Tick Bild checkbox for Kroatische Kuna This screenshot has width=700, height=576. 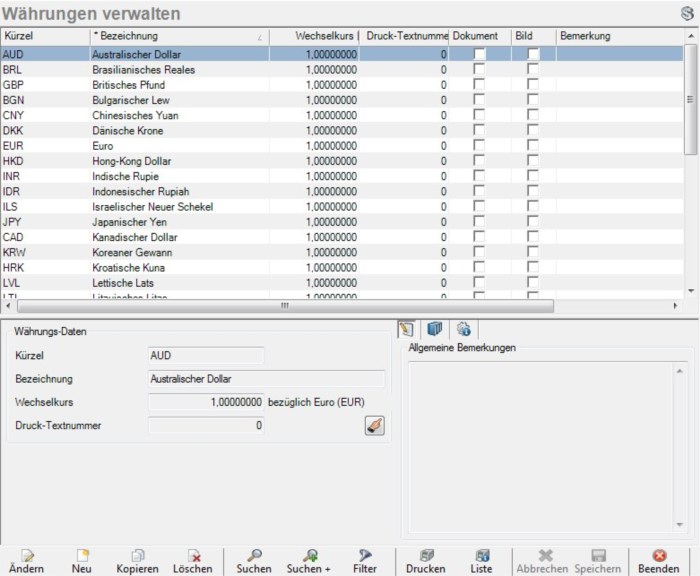click(533, 267)
